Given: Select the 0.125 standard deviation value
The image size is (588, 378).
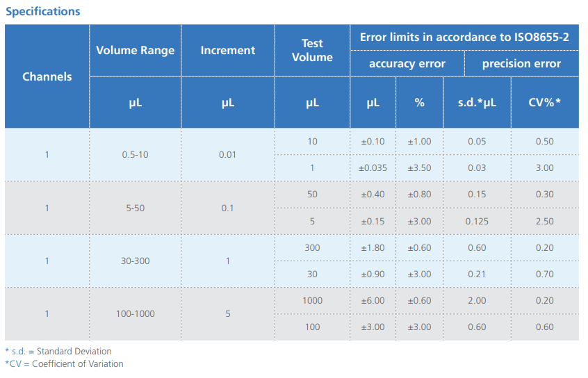Looking at the screenshot, I should 477,221.
